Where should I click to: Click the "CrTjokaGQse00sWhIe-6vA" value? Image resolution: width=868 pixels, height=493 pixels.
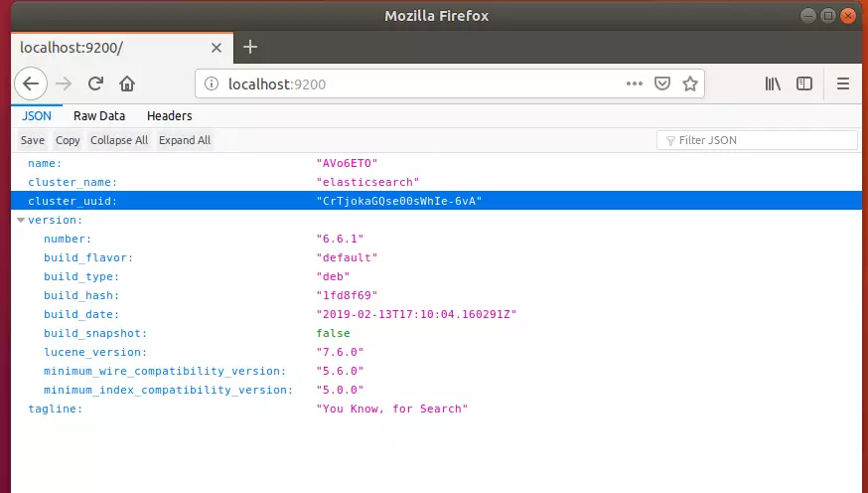[x=398, y=201]
